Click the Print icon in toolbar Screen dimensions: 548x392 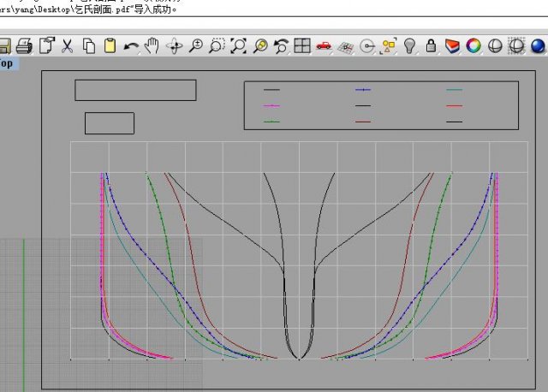pos(25,46)
